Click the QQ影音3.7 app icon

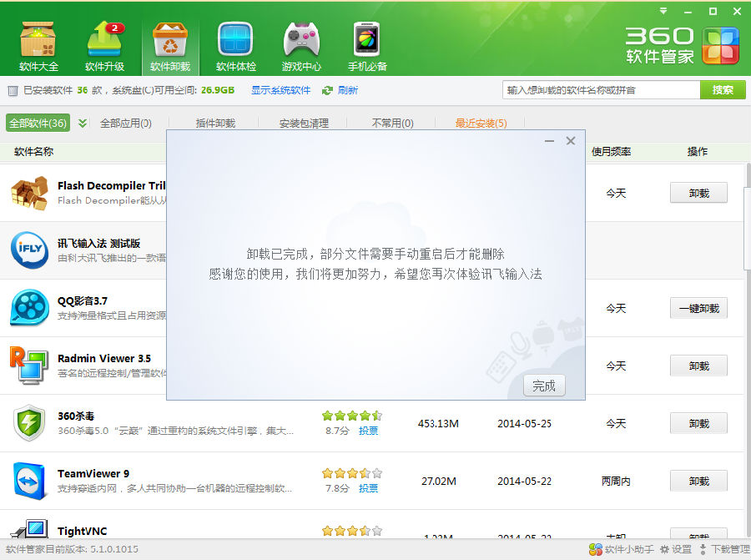pos(29,308)
